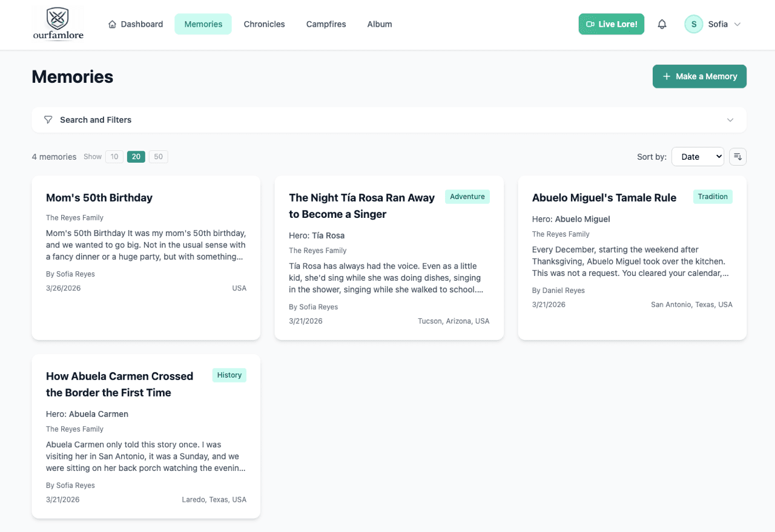Click the Dashboard home icon

pos(112,24)
